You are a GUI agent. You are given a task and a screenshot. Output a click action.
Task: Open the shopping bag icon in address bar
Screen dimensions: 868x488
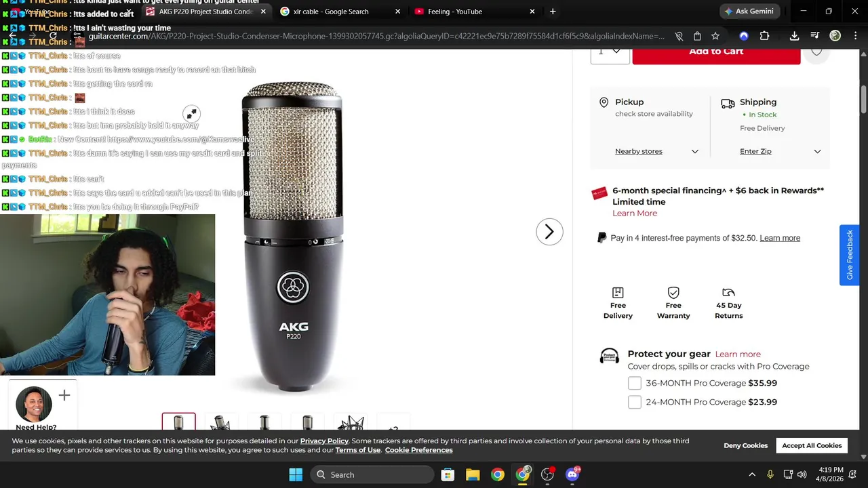pos(697,36)
